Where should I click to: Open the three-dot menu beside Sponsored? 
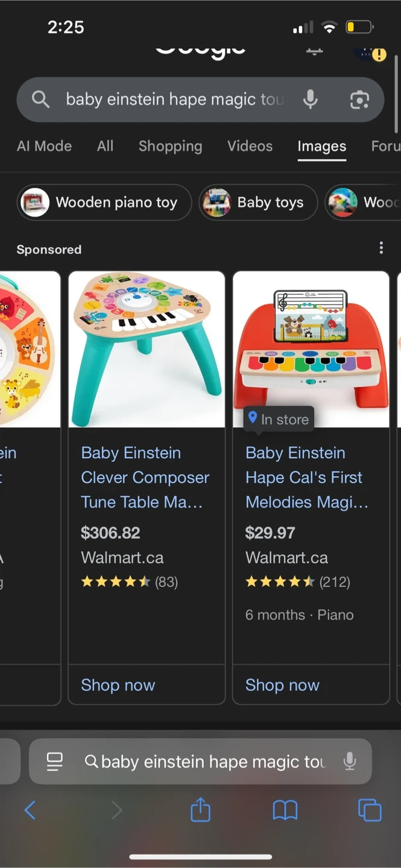pos(381,248)
